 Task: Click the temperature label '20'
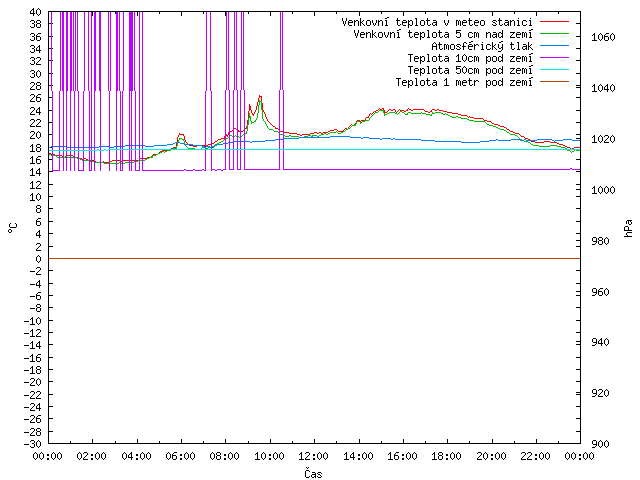click(36, 135)
